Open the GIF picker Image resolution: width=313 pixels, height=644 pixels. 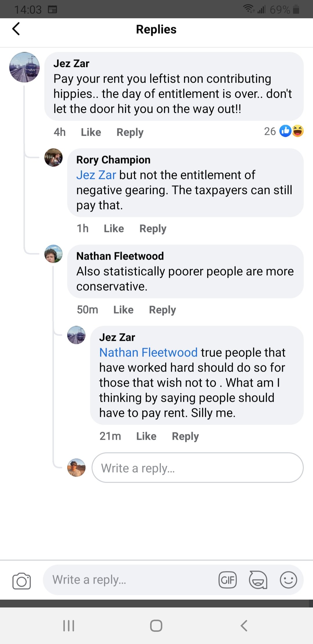228,580
